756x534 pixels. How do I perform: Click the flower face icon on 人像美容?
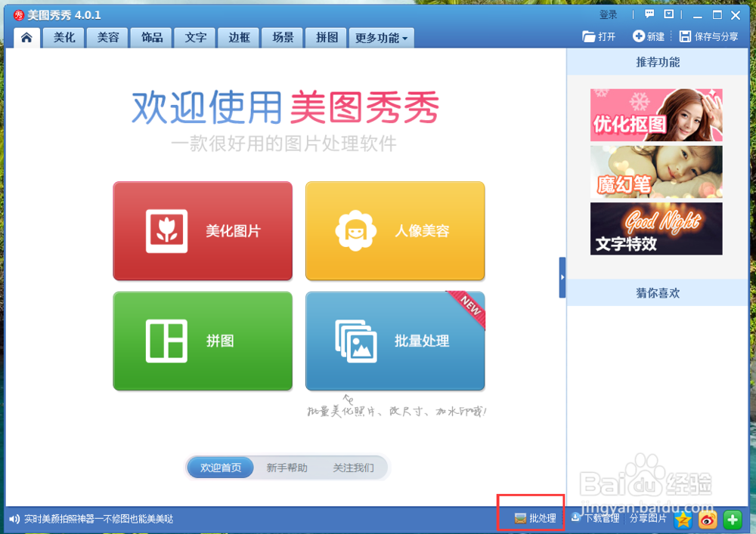pyautogui.click(x=356, y=230)
